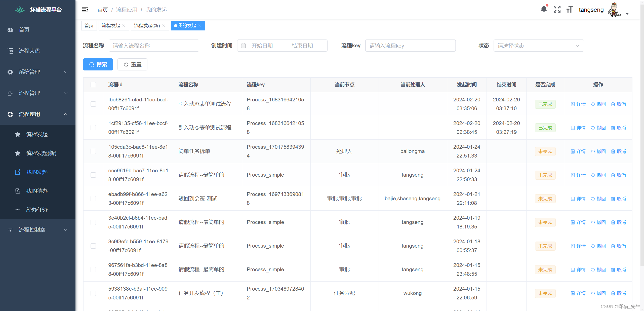Tick checkbox for 驳回到会签-测试 row
This screenshot has height=311, width=644.
coord(93,199)
